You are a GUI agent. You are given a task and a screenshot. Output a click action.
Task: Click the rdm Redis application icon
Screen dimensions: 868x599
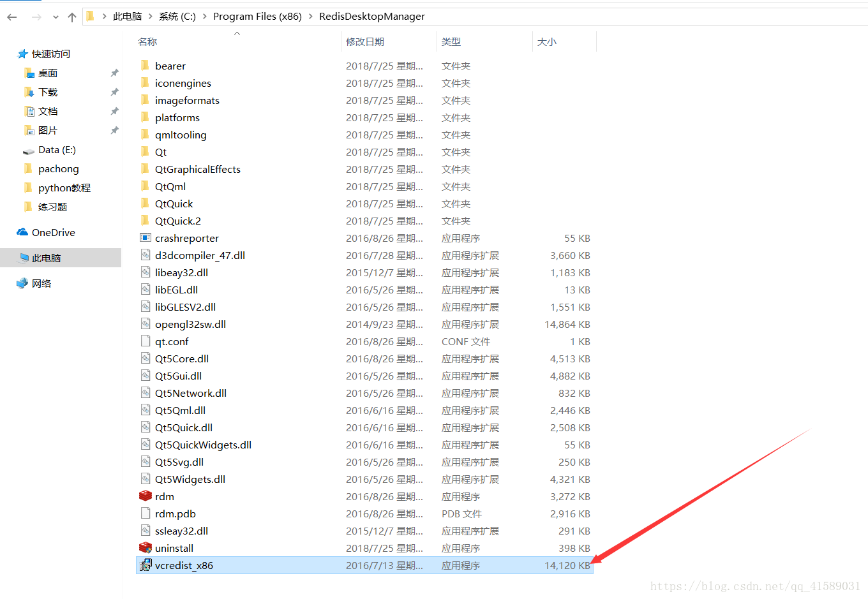click(146, 496)
